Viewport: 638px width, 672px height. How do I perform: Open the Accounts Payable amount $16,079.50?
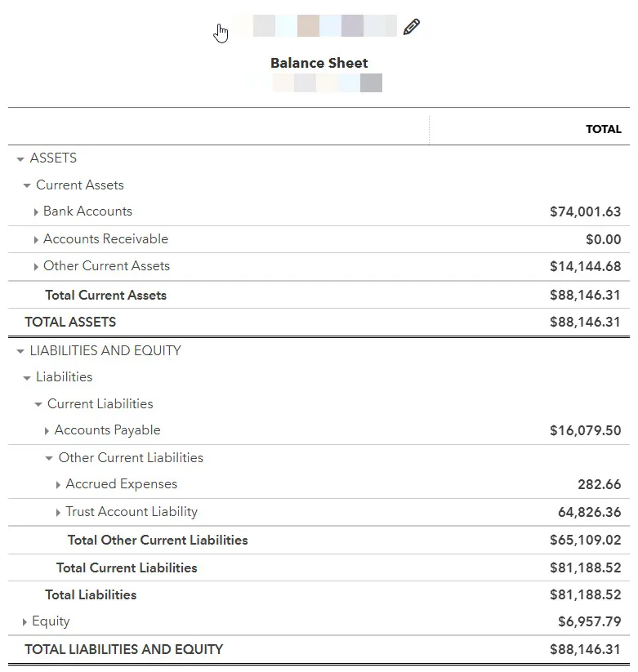585,430
